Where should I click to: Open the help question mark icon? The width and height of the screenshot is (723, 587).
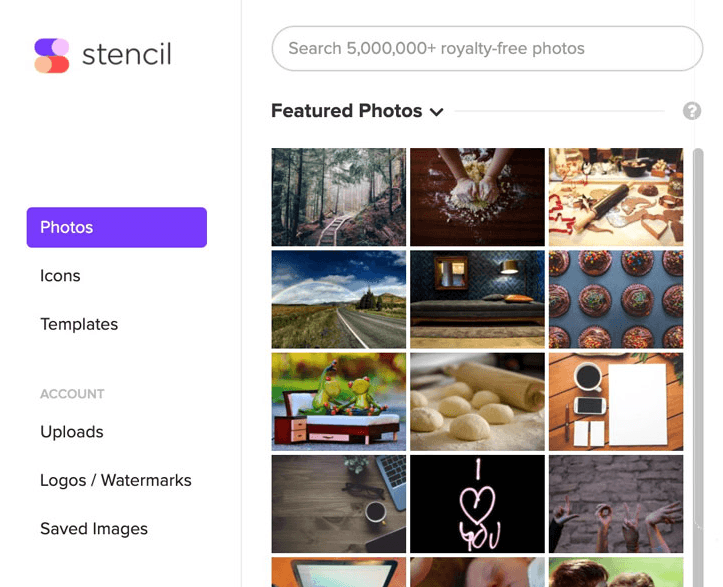click(x=692, y=111)
